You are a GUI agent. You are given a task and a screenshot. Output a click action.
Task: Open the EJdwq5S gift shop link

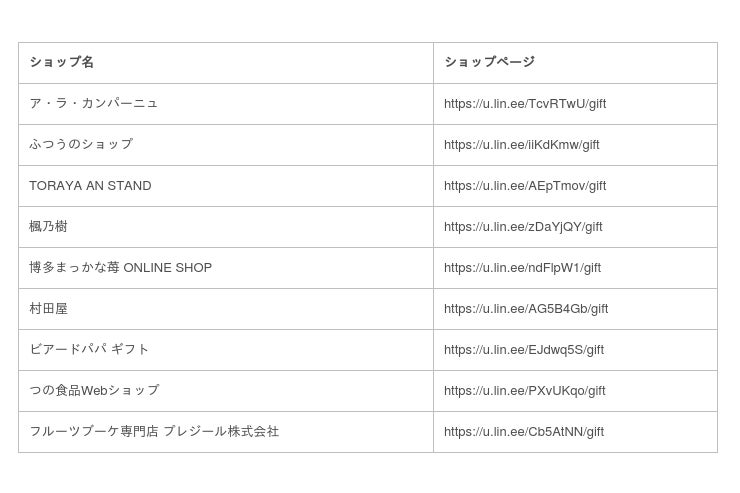(x=524, y=350)
